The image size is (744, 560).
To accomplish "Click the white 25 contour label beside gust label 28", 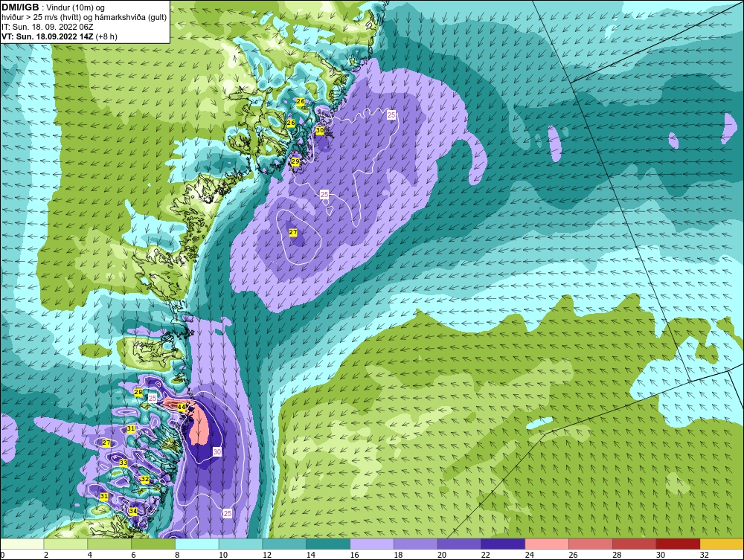I will (153, 399).
